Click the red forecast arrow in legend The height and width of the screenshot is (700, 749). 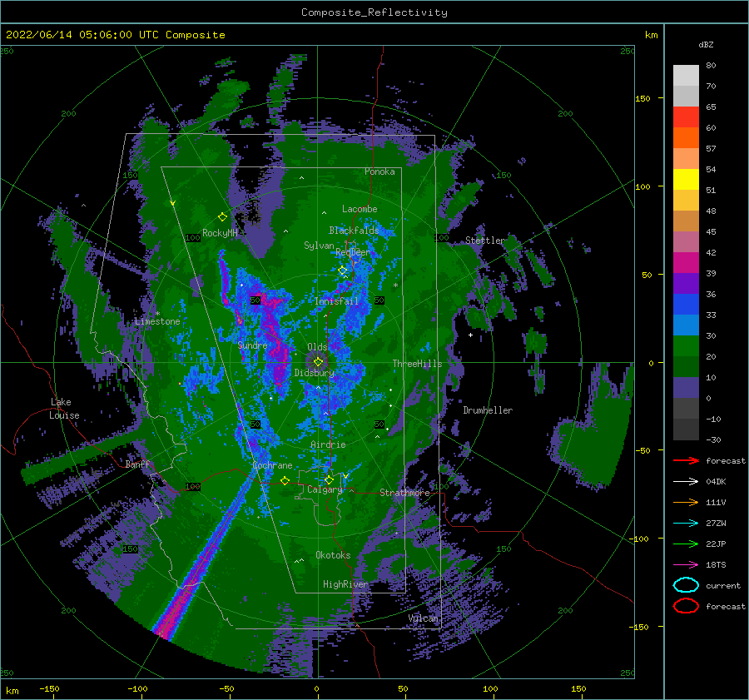coord(686,460)
